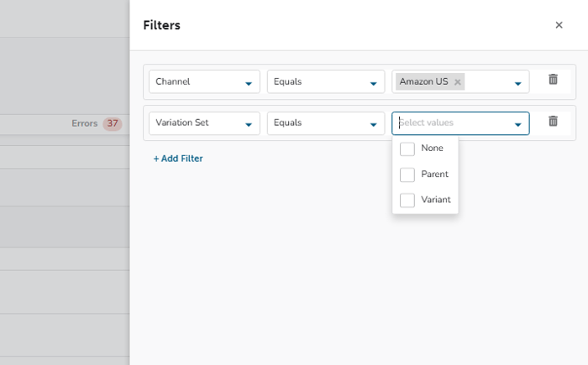588x365 pixels.
Task: Select the Variant label in list
Action: (435, 201)
